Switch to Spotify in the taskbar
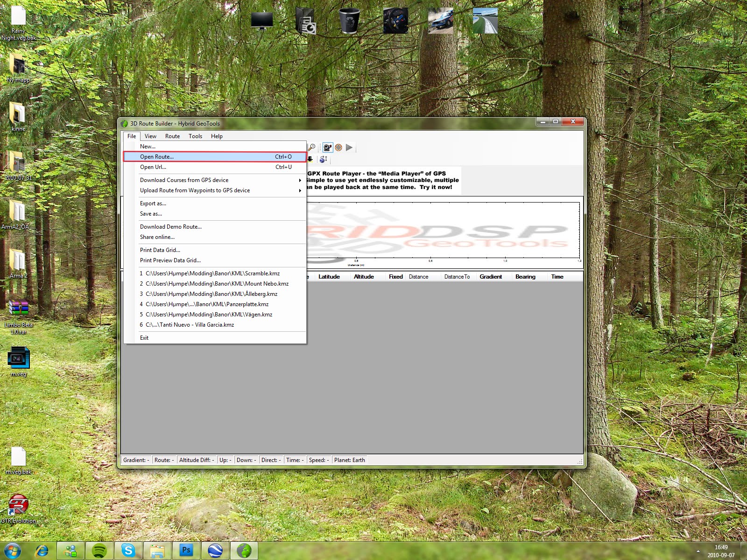 pyautogui.click(x=99, y=551)
